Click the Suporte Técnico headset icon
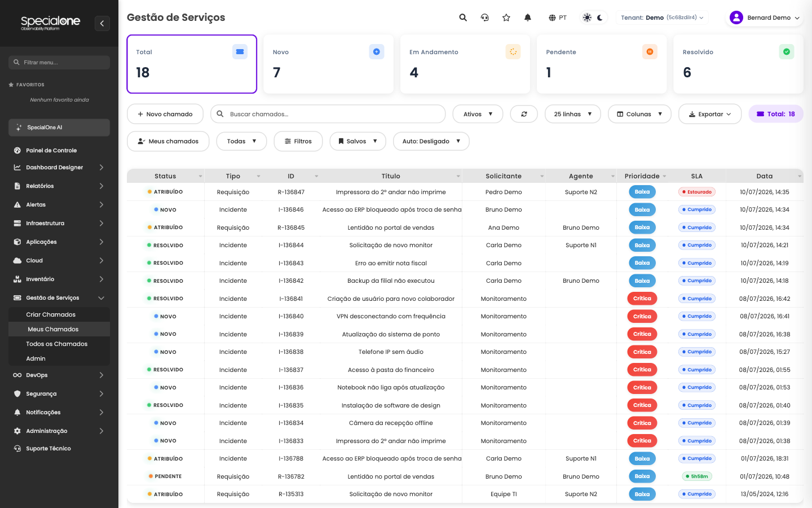This screenshot has height=508, width=812. pos(17,448)
